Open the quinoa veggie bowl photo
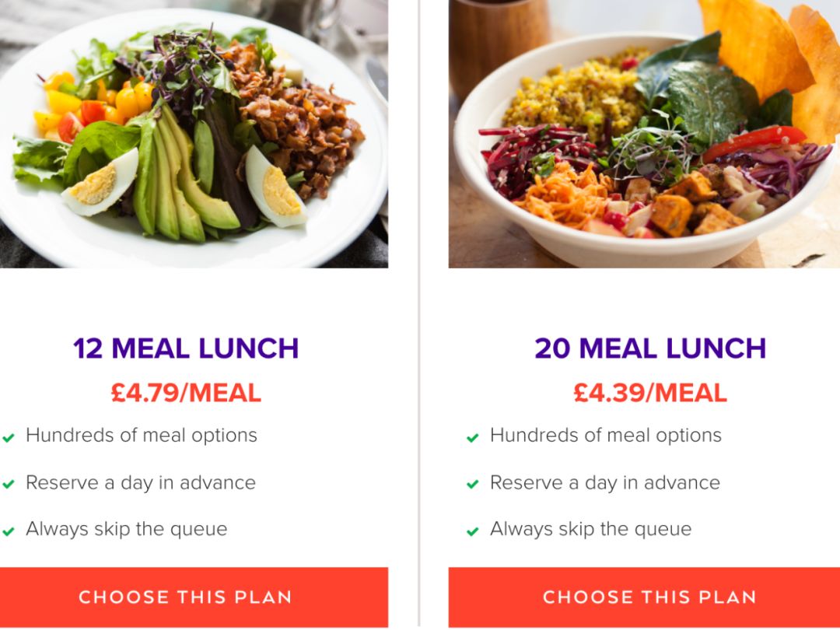Screen dimensions: 840x630 (x=644, y=132)
